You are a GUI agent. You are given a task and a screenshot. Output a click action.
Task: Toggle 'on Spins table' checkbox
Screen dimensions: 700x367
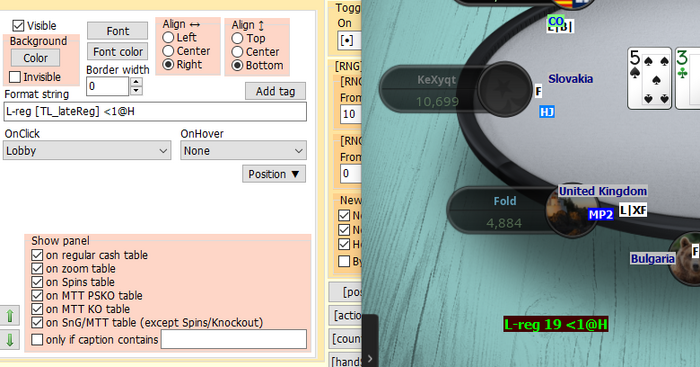[x=37, y=282]
